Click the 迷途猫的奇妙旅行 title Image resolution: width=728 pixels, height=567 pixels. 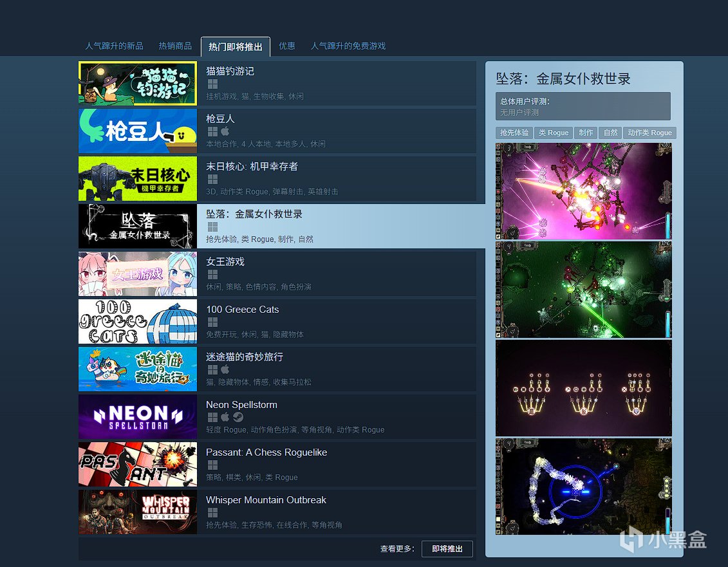(x=244, y=357)
